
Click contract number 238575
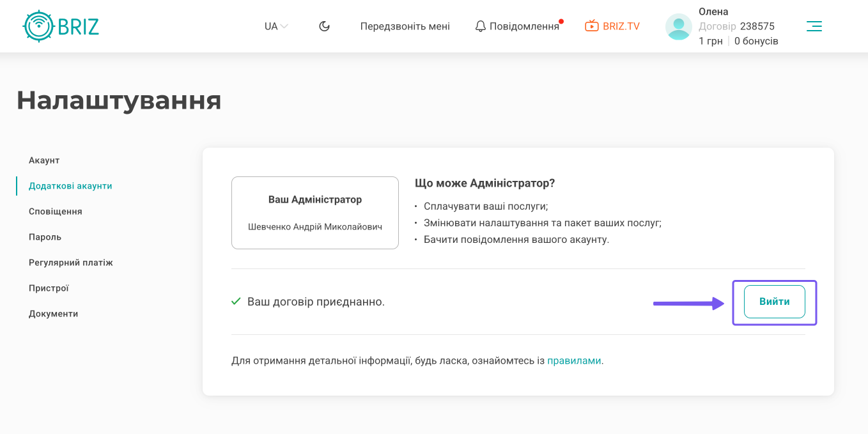click(757, 26)
